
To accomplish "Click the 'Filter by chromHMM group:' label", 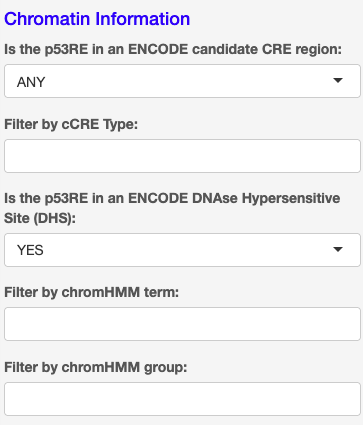I will click(x=96, y=367).
